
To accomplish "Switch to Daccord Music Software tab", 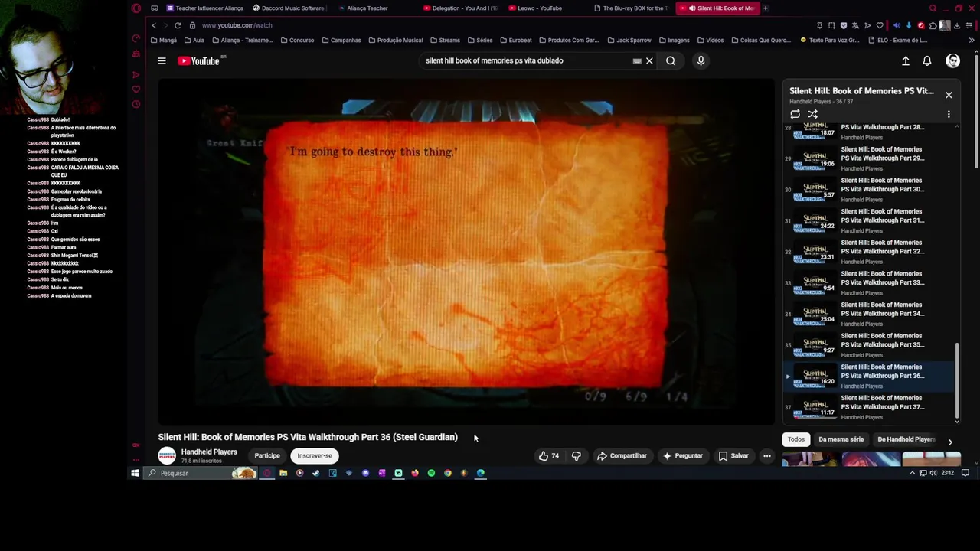I will point(289,8).
